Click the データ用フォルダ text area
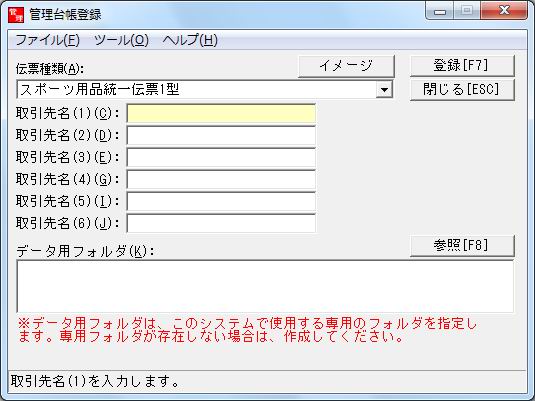 point(265,286)
